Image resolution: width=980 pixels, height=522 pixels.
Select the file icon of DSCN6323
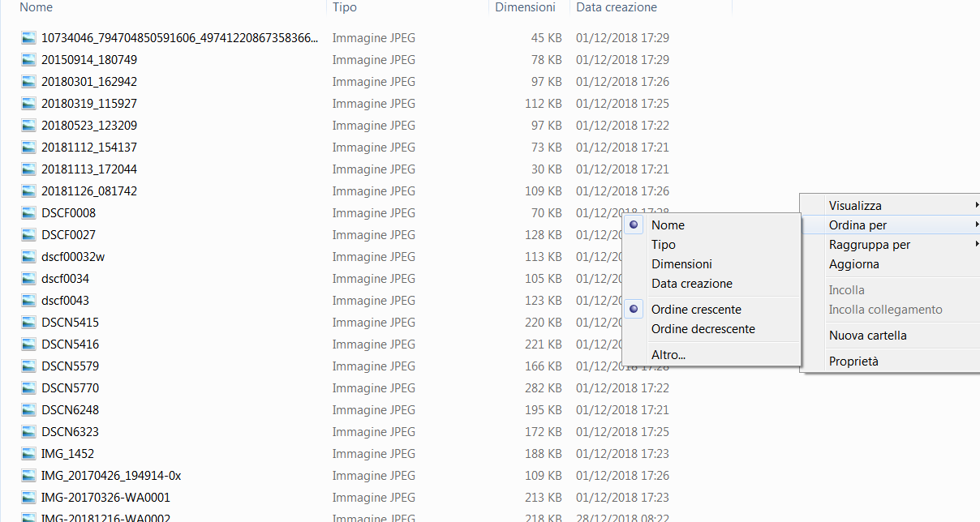[x=29, y=432]
